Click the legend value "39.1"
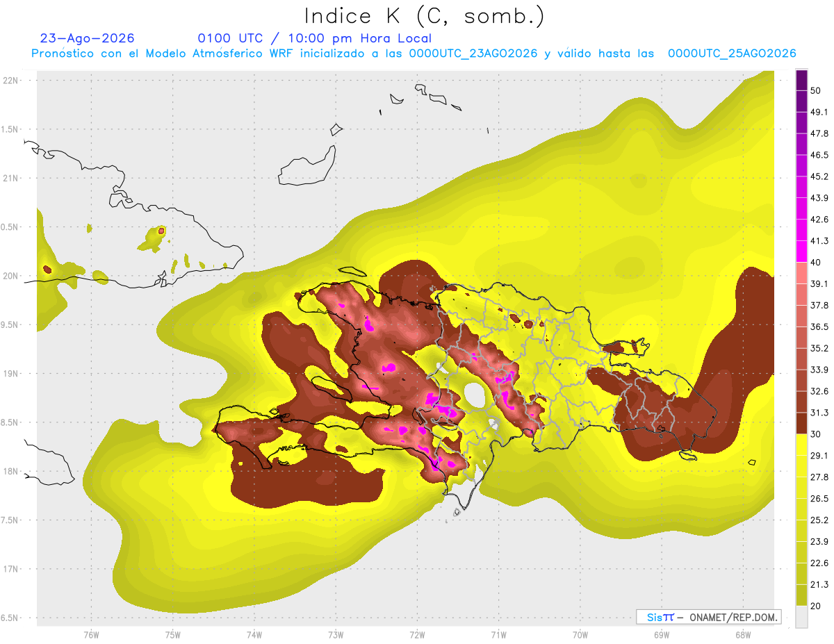 (x=819, y=284)
